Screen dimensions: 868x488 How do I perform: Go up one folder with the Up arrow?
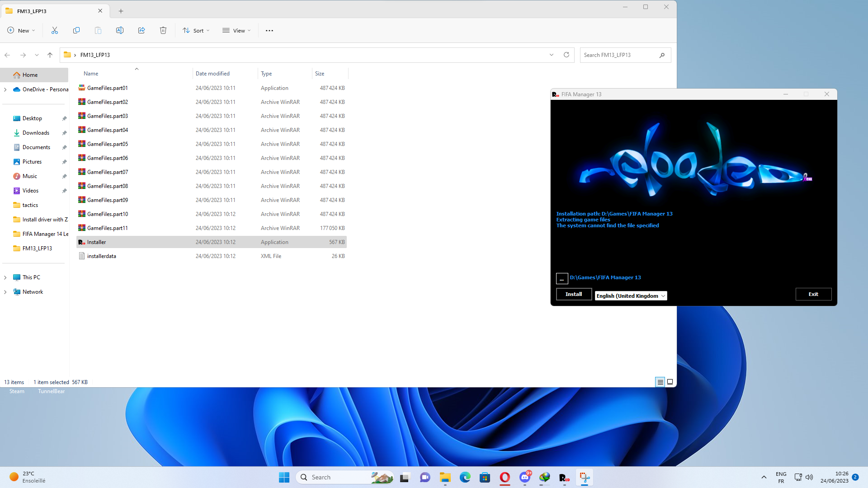click(x=50, y=55)
